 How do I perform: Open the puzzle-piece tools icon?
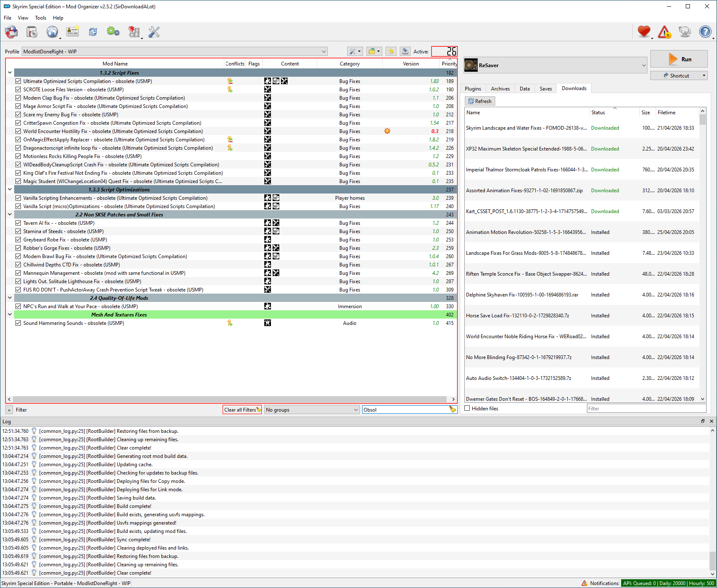pos(133,32)
